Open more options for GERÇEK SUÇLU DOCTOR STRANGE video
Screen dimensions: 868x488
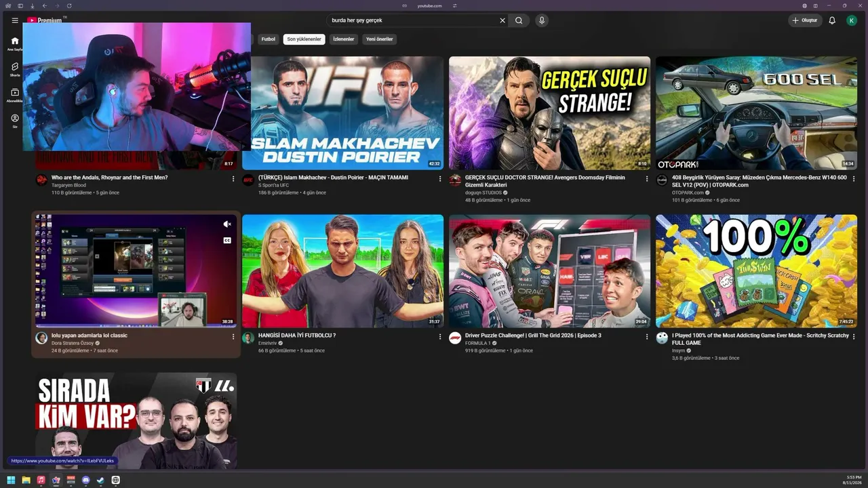point(646,179)
